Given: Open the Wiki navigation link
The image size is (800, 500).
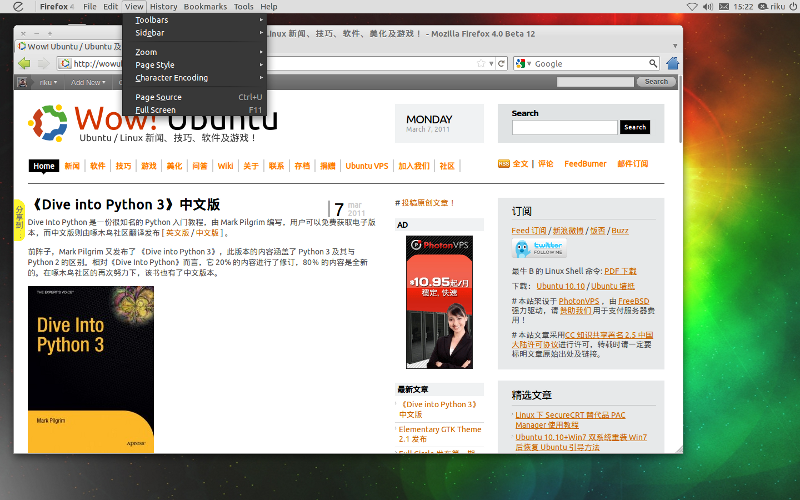Looking at the screenshot, I should point(225,166).
